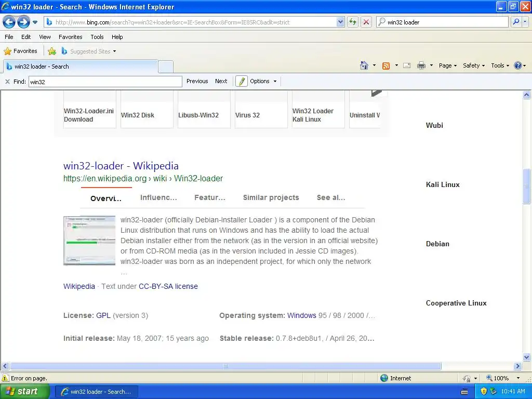Close the Find bar with X
532x399 pixels.
[7, 82]
